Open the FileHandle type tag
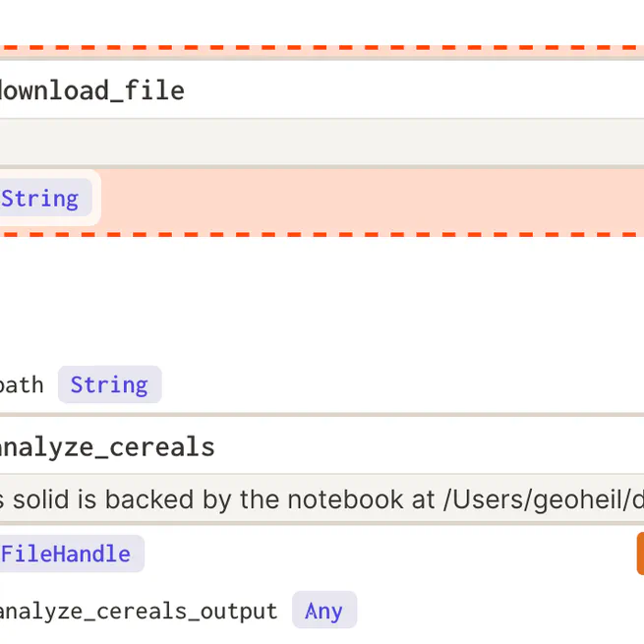 (66, 554)
